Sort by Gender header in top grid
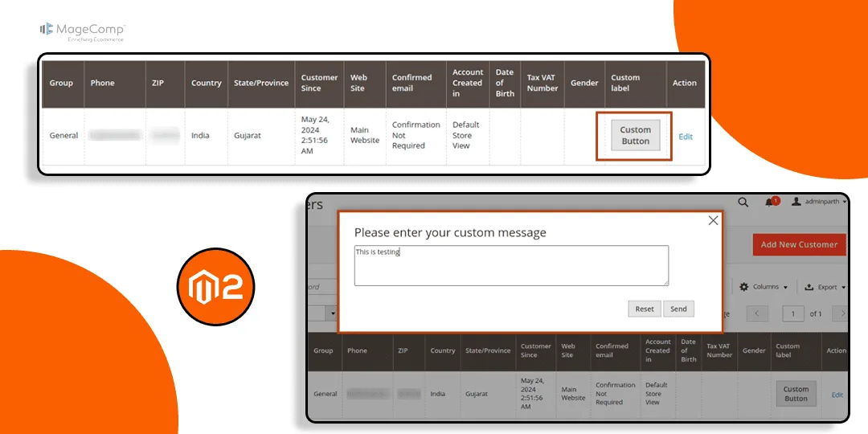The height and width of the screenshot is (434, 868). coord(584,84)
